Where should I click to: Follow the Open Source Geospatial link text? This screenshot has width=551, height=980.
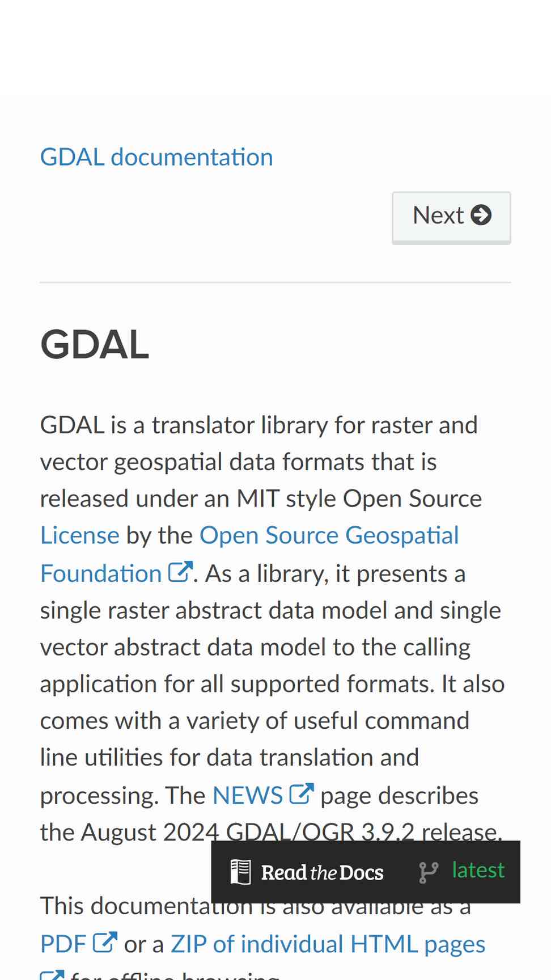click(329, 535)
